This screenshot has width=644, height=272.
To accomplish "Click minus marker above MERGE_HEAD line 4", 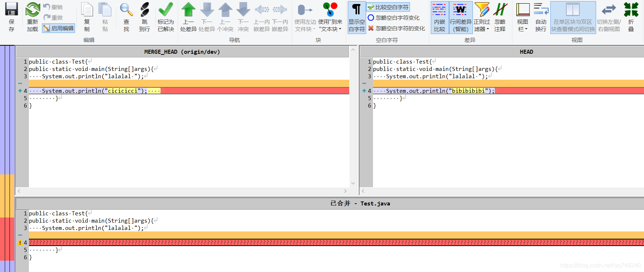I will 20,83.
